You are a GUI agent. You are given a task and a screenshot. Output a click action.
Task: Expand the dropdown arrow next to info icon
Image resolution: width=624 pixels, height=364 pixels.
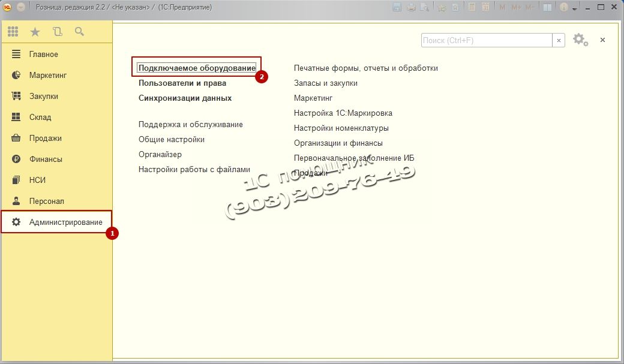click(x=574, y=8)
